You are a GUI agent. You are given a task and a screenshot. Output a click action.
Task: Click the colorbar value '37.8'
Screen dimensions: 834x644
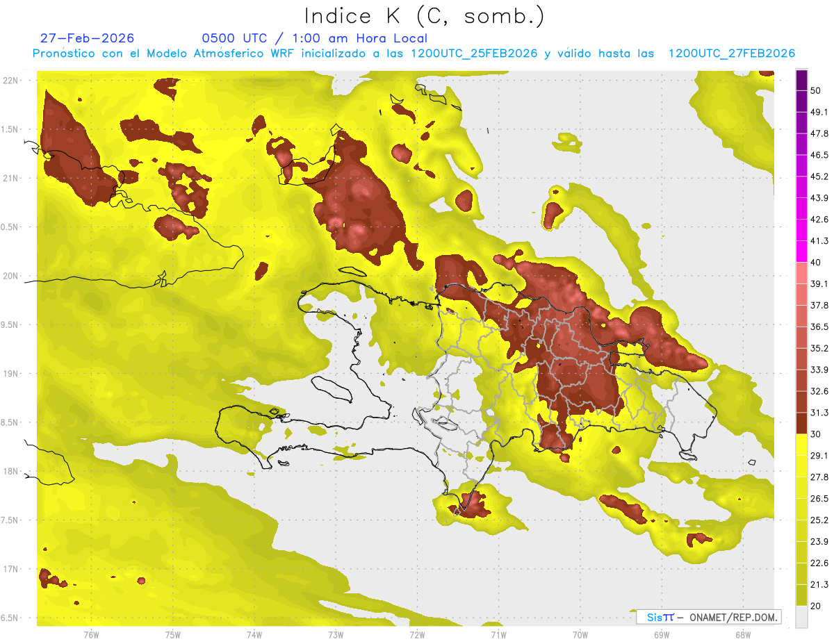pos(819,305)
